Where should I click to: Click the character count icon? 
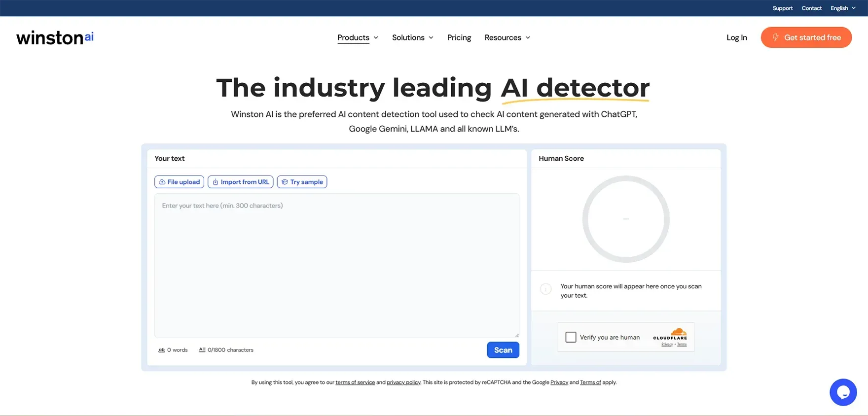click(202, 350)
